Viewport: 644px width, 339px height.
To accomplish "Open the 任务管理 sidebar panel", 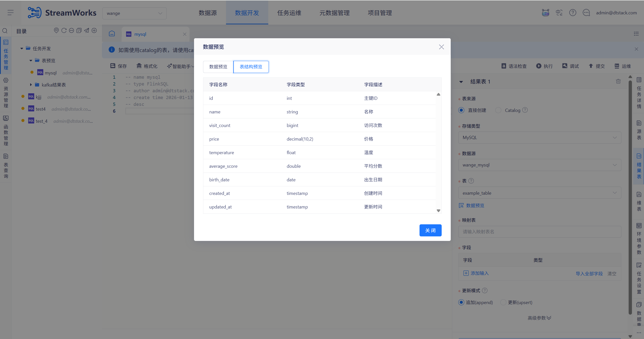I will [6, 55].
